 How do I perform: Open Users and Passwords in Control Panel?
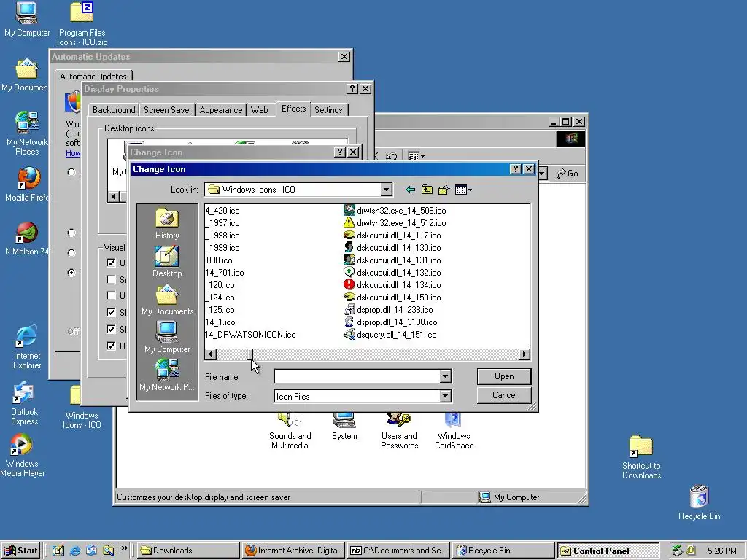399,431
